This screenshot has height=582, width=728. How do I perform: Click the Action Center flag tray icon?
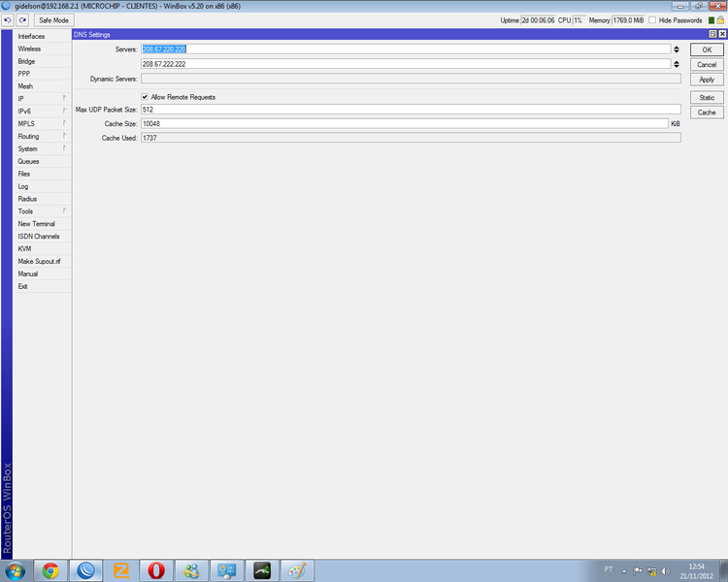pyautogui.click(x=638, y=571)
